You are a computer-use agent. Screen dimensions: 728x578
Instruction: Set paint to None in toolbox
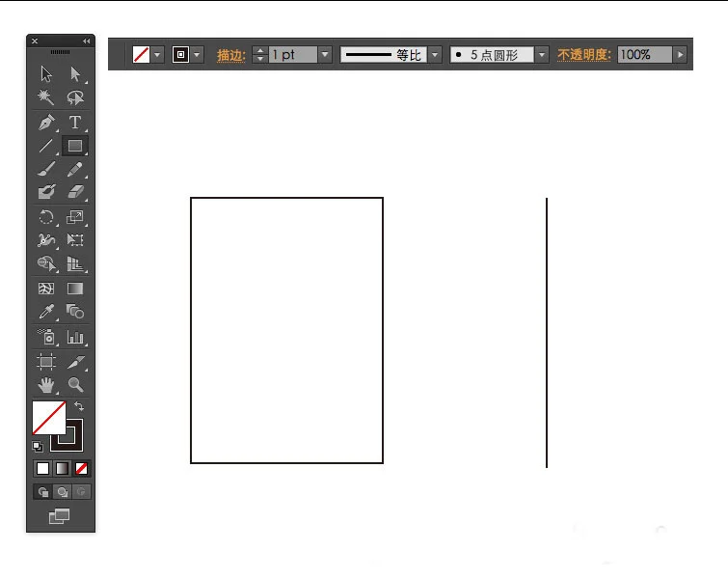tap(81, 468)
